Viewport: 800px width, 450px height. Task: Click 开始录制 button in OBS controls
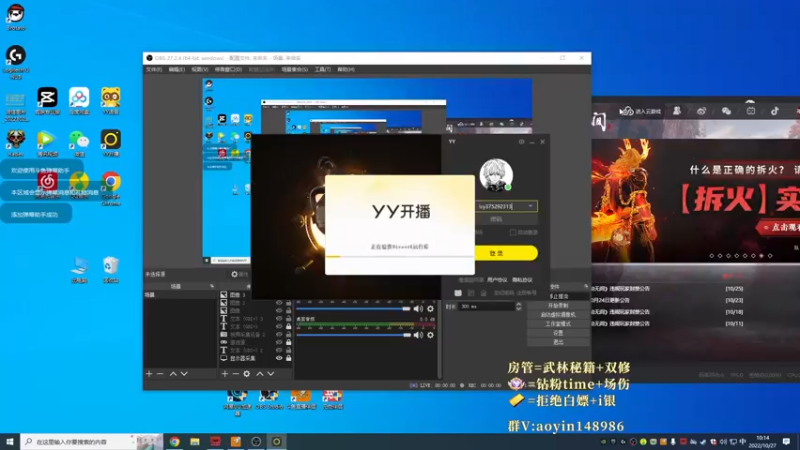(x=558, y=306)
